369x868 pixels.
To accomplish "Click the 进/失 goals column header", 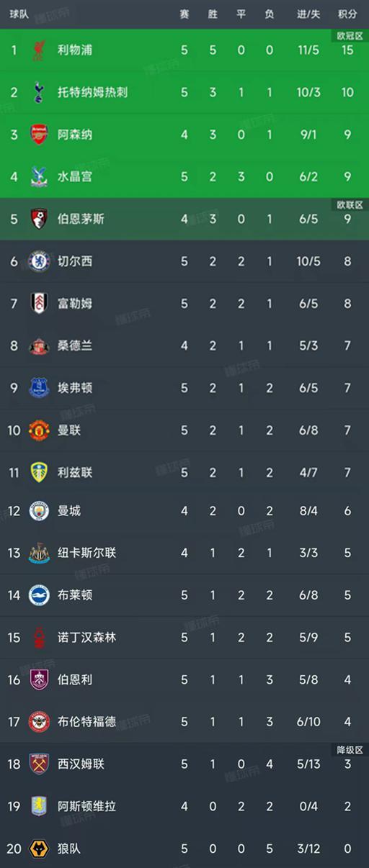I will [x=308, y=14].
